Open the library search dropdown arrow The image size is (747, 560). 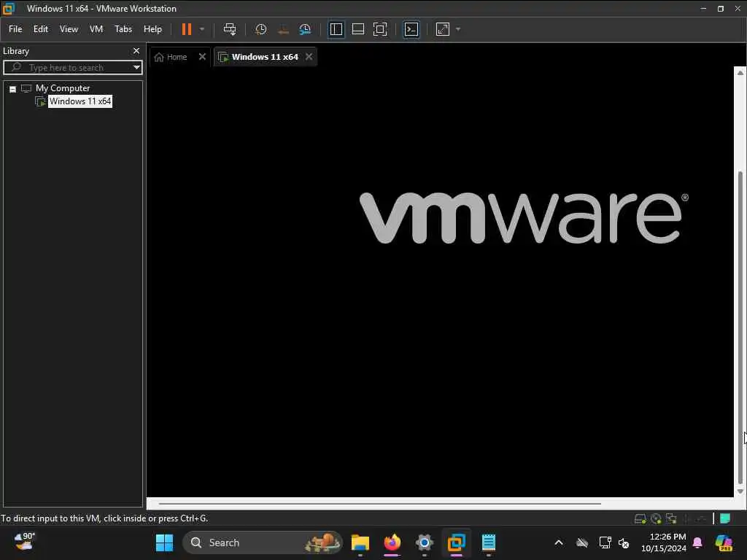(x=136, y=67)
